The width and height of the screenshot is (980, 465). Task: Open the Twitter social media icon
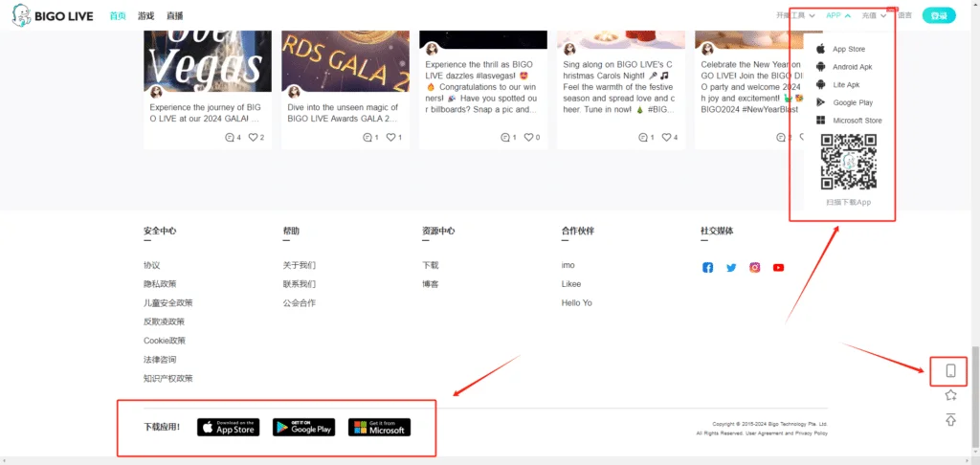[x=731, y=268]
